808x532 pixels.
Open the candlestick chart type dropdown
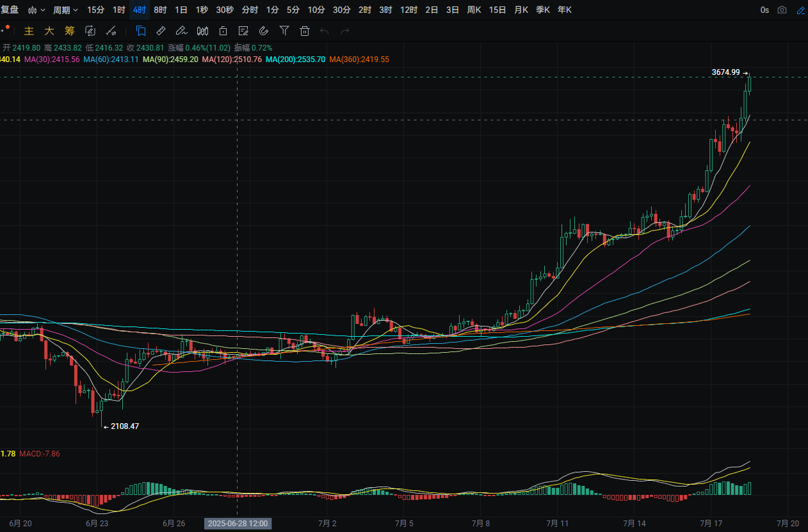[x=37, y=10]
